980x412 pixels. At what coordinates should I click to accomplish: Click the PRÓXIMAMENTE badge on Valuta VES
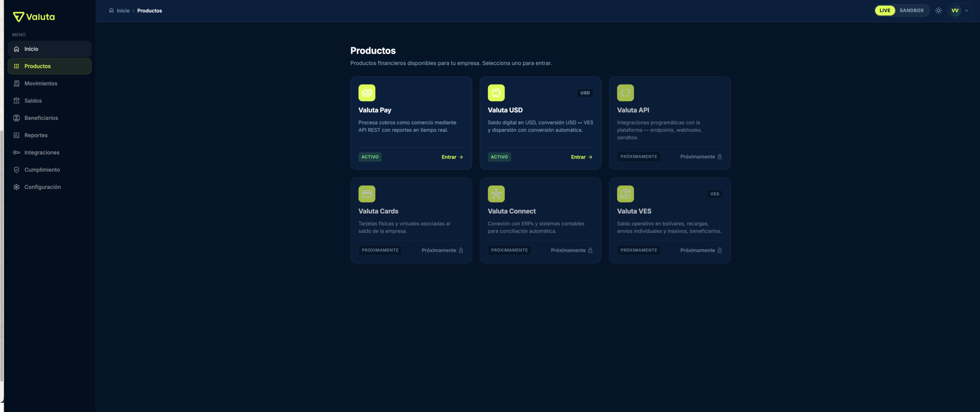[639, 250]
